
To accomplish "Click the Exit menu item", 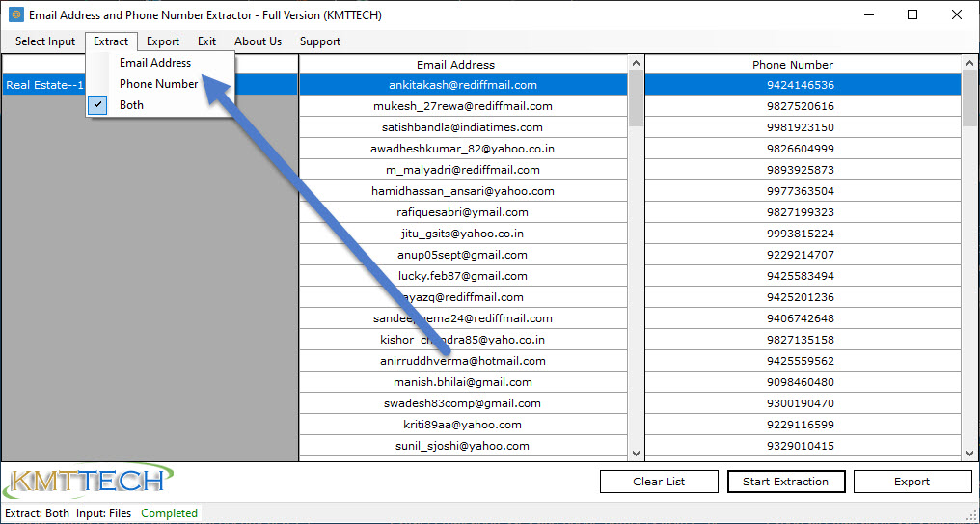I will (206, 41).
